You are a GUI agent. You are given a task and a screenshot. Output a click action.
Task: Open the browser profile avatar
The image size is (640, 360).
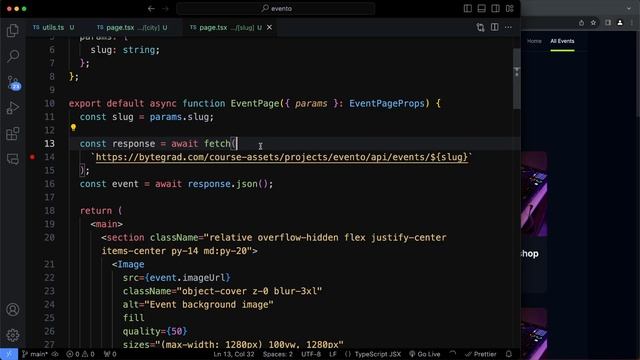(x=620, y=23)
